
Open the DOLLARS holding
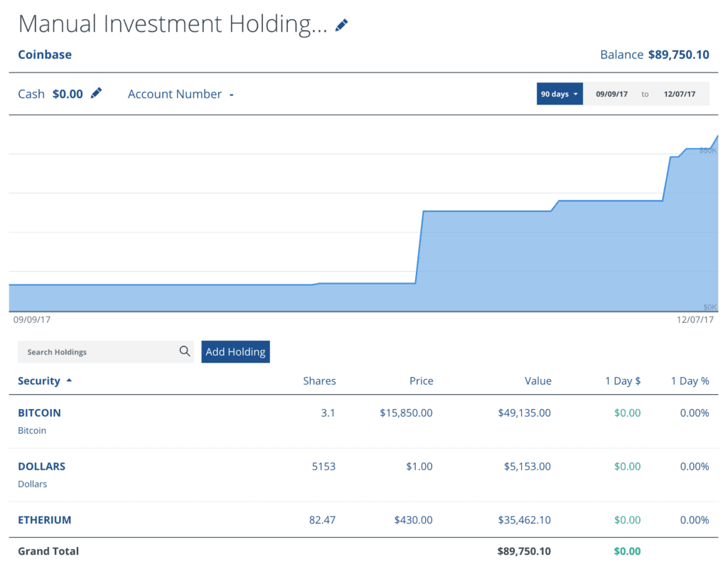coord(41,467)
